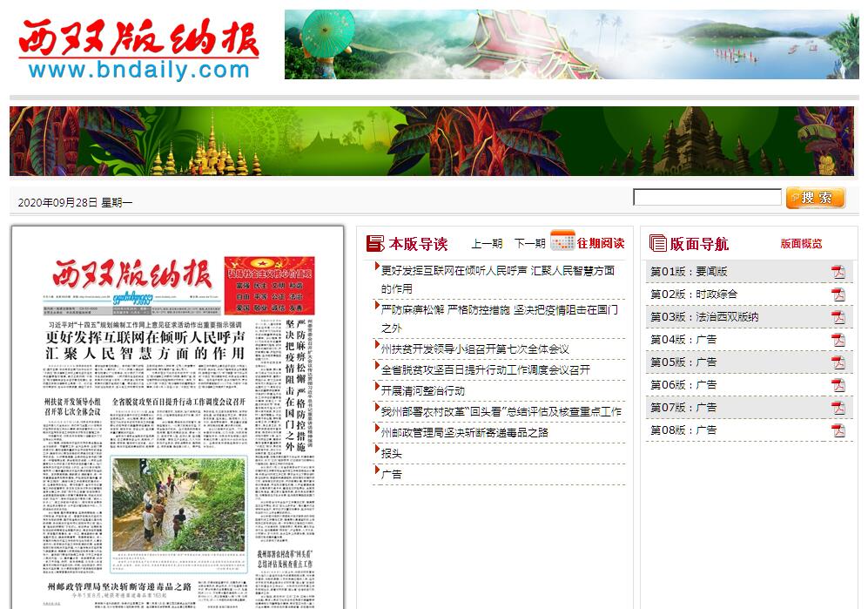868x609 pixels.
Task: Select 第03版：法治西双版纳 in page navigation
Action: click(x=704, y=317)
